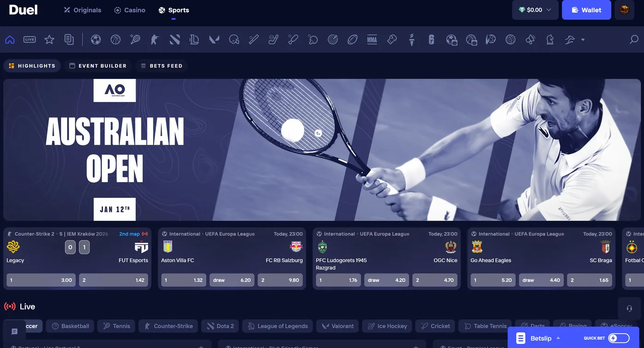Viewport: 644px width, 348px height.
Task: Toggle the favorites star in the toolbar
Action: point(49,40)
